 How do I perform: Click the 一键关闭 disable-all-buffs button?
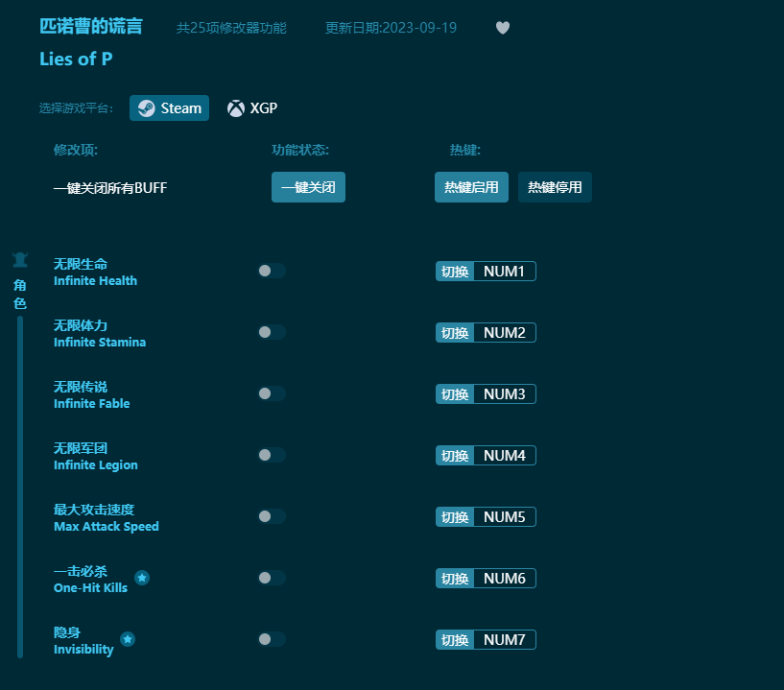click(308, 187)
